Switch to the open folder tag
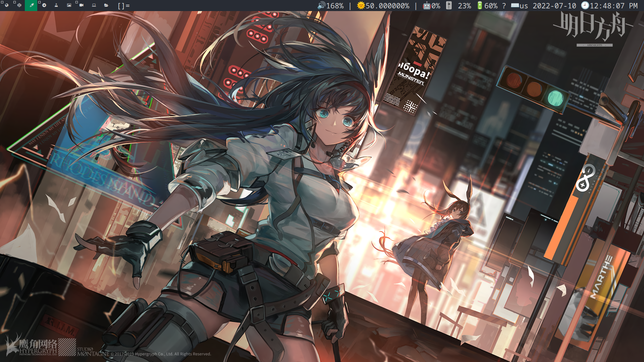644x362 pixels. [x=106, y=5]
